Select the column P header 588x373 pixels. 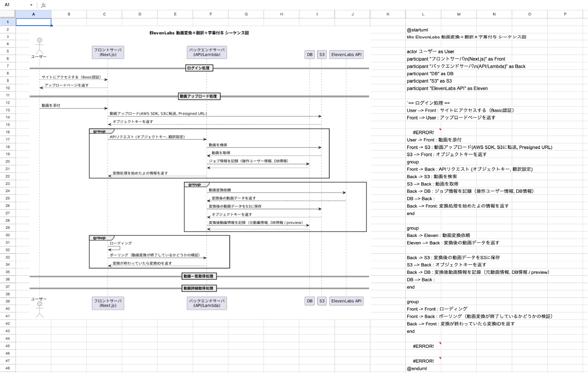coord(565,14)
